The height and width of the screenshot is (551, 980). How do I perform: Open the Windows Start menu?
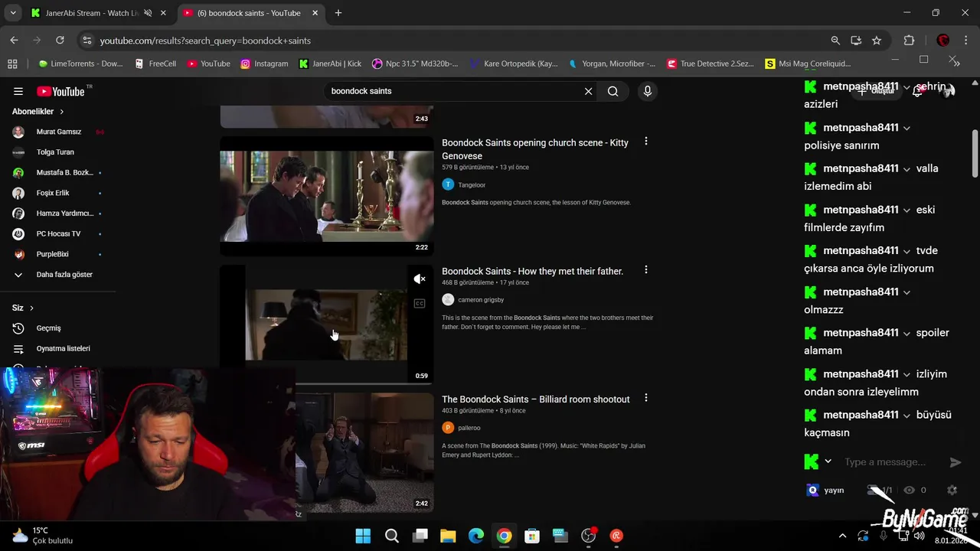[x=363, y=536]
